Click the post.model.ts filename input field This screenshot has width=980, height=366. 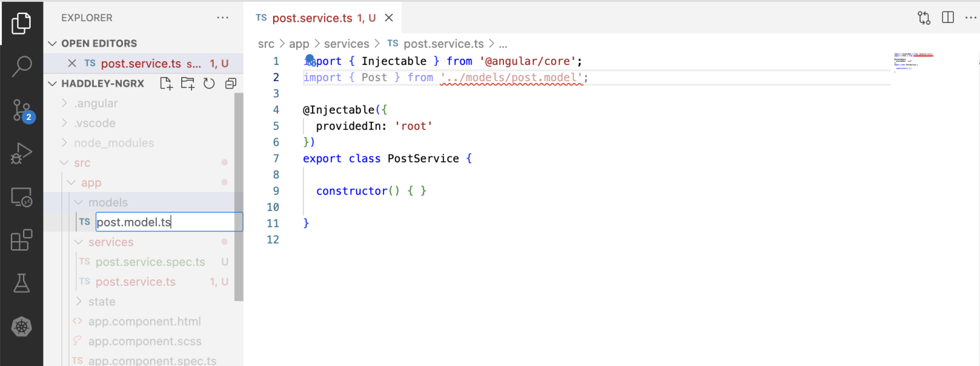[168, 222]
